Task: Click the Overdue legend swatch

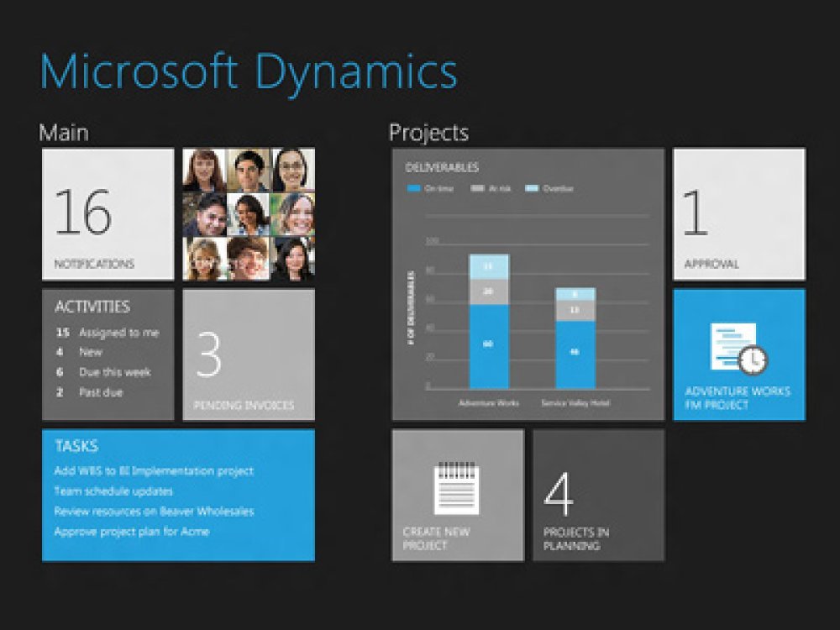Action: (532, 188)
